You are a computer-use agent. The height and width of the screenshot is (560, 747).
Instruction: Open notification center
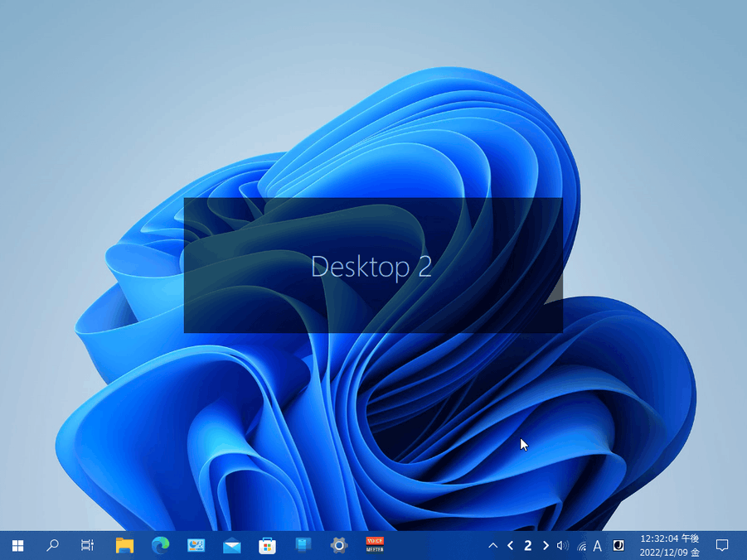click(x=721, y=546)
